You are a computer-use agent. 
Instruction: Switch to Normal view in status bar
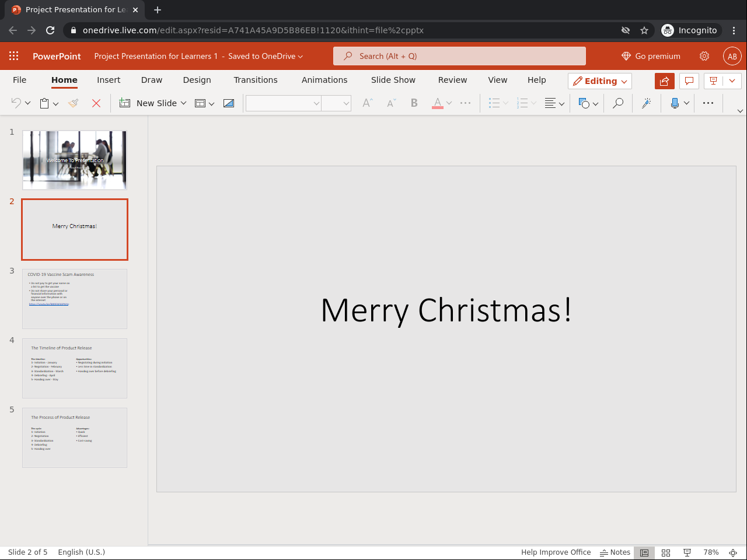click(x=644, y=552)
